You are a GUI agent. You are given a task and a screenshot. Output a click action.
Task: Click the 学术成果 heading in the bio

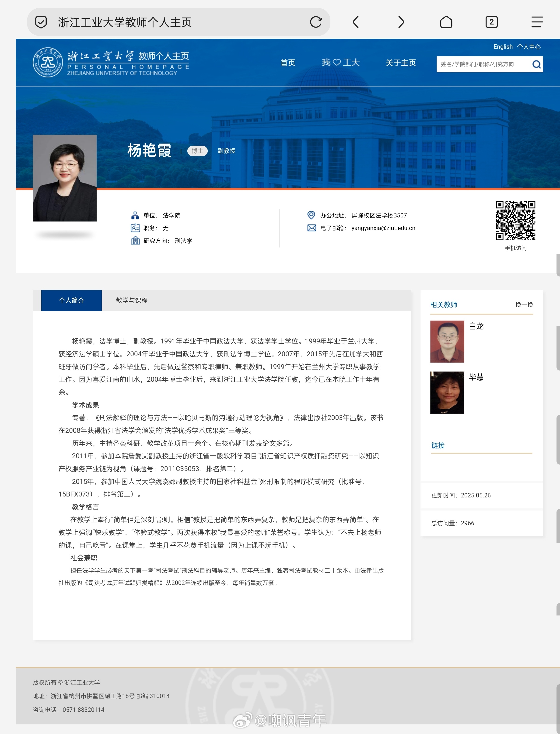[x=85, y=405]
